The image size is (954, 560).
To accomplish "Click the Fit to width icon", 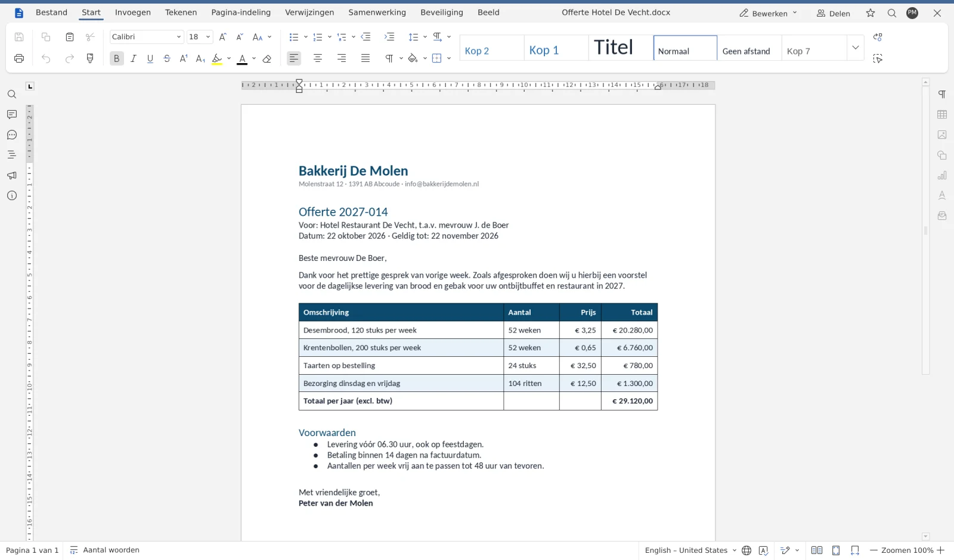I will [x=855, y=550].
